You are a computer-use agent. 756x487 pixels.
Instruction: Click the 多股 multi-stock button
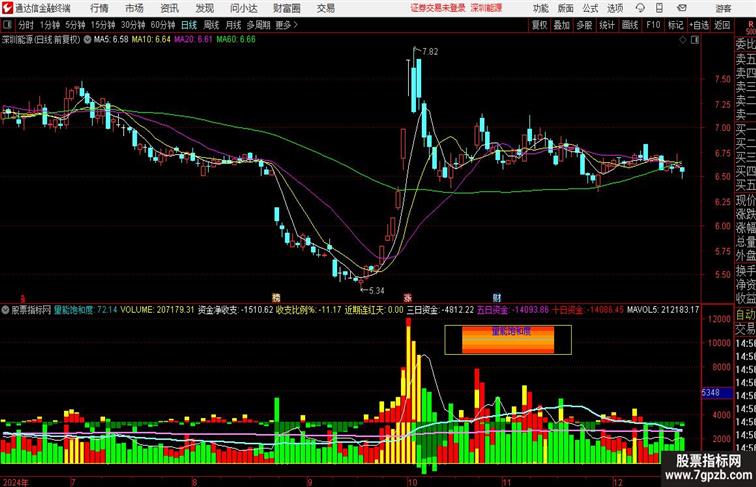pyautogui.click(x=584, y=25)
